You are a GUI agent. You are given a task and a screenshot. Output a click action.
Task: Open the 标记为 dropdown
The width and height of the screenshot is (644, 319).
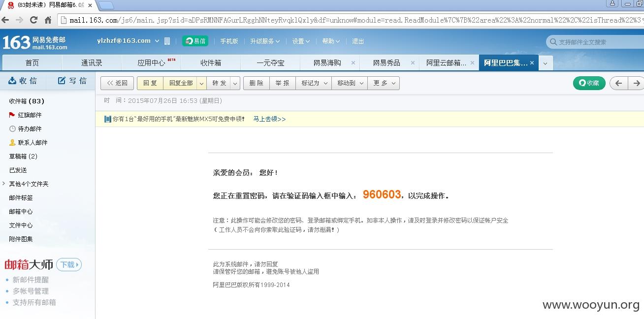[314, 83]
